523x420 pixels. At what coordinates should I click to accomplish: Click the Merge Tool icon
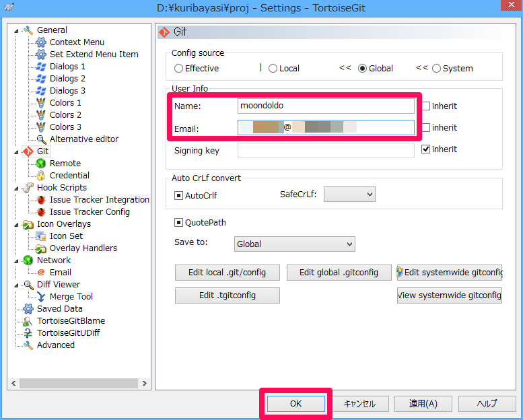pyautogui.click(x=41, y=297)
